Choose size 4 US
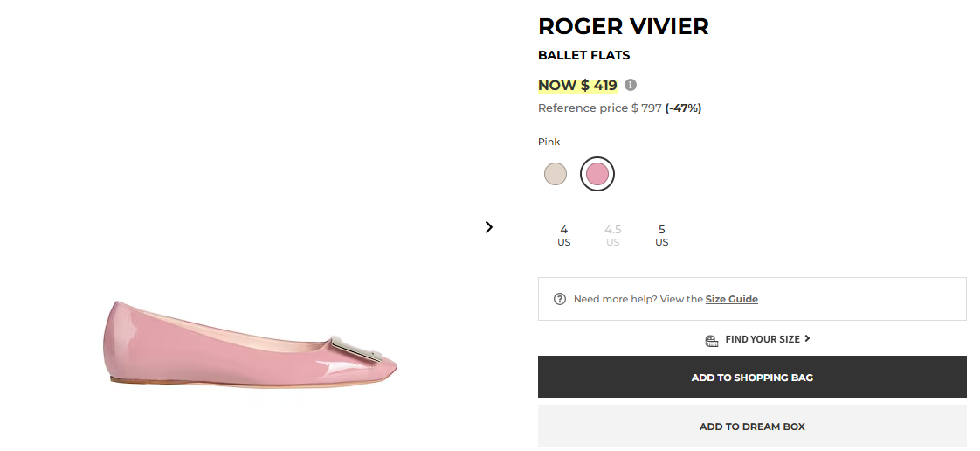The height and width of the screenshot is (451, 980). (x=563, y=235)
